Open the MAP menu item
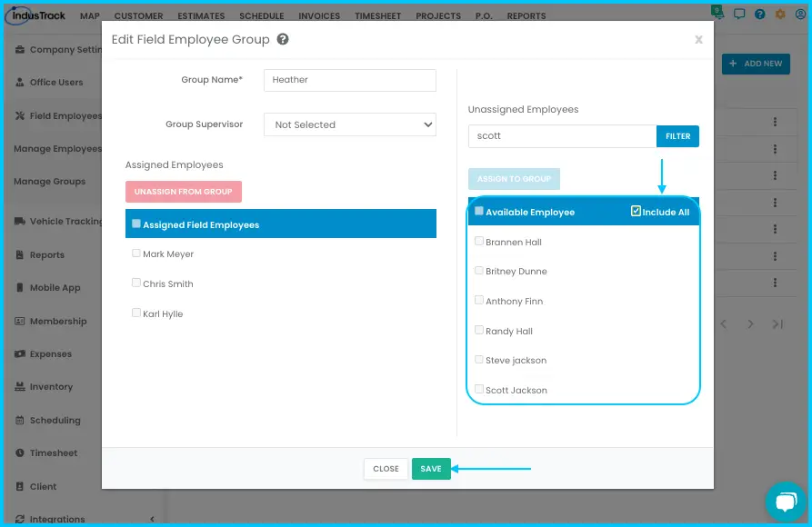Viewport: 812px width, 527px height. [x=90, y=16]
